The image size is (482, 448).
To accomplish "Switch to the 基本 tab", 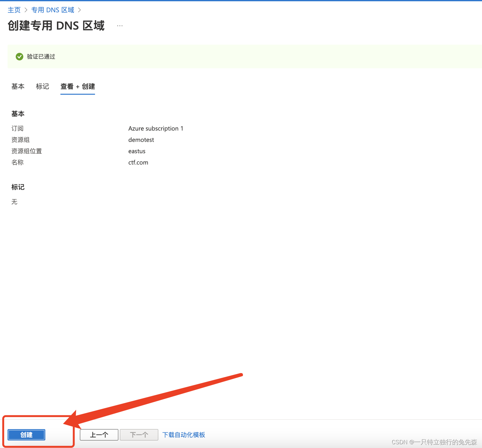I will click(18, 87).
